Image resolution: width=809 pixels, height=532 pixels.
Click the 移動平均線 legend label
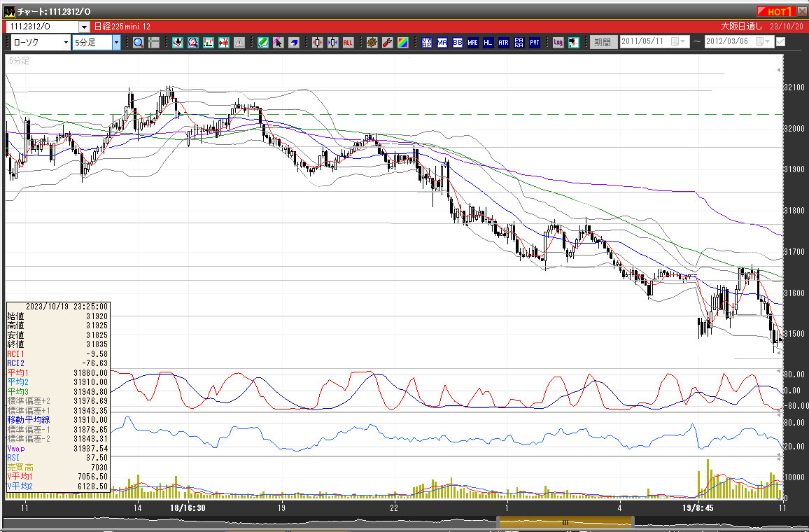[x=29, y=420]
